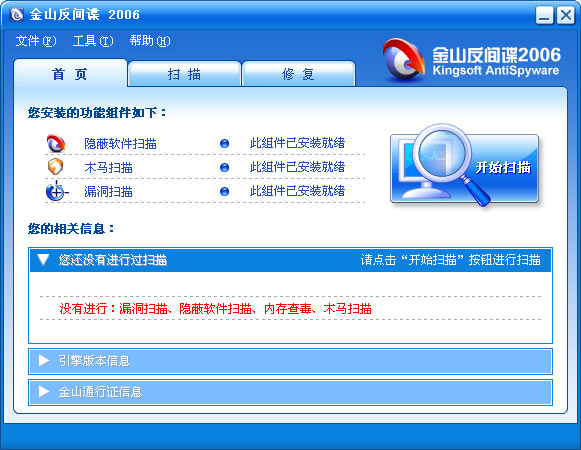Click the 木马扫描 shield icon
Image resolution: width=581 pixels, height=450 pixels.
(56, 167)
